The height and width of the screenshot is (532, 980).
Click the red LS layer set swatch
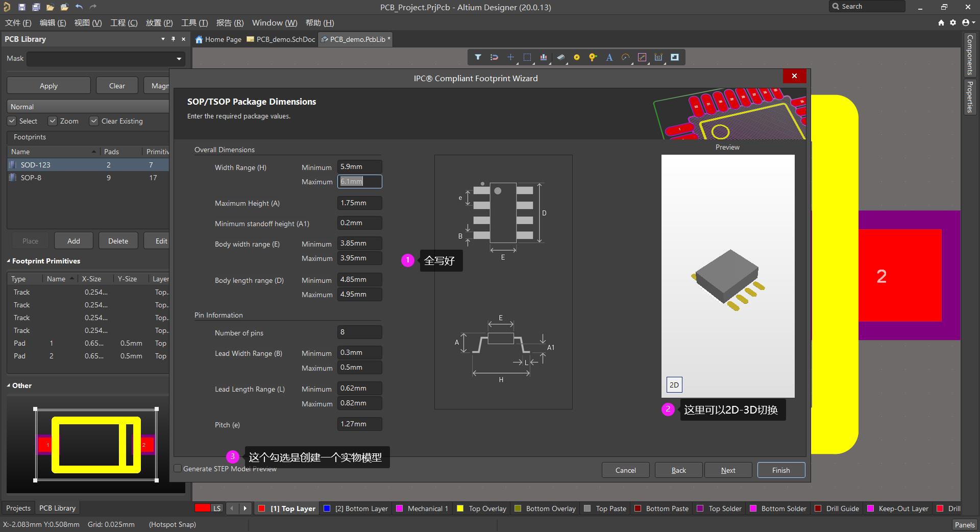pyautogui.click(x=203, y=508)
